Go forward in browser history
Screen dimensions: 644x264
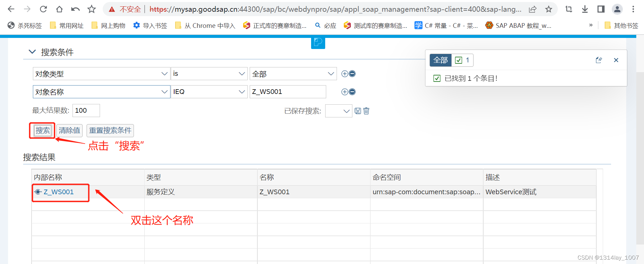click(27, 9)
